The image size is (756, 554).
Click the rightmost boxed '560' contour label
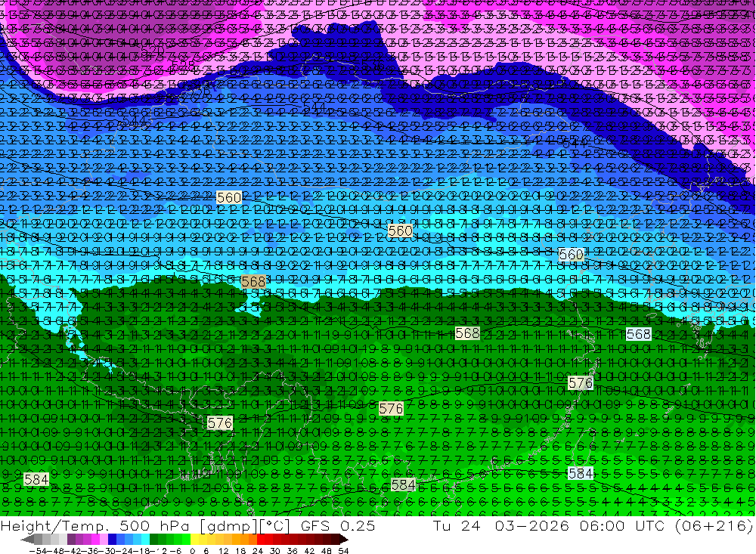[x=572, y=254]
